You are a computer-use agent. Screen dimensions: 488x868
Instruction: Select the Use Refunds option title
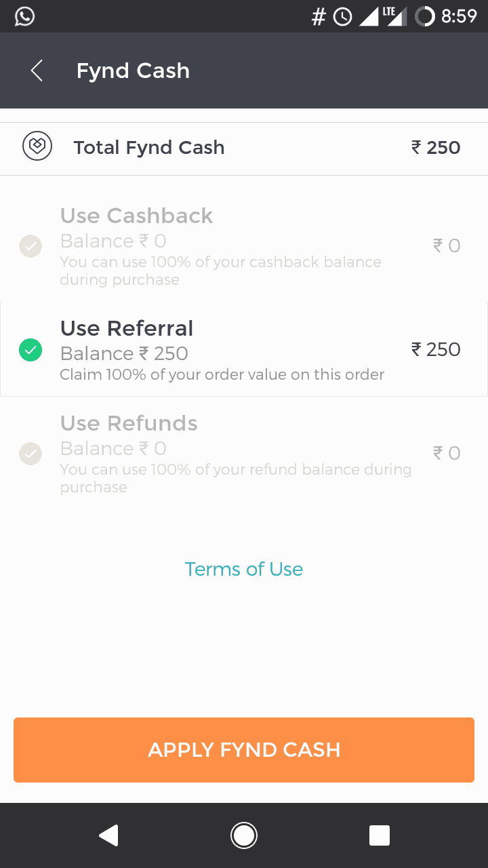coord(129,423)
